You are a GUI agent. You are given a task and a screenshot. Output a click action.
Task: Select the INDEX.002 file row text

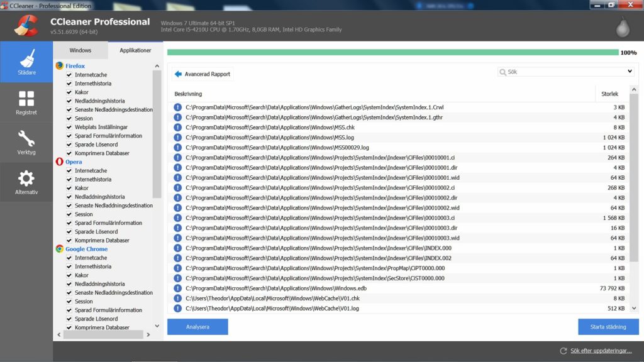[x=318, y=258]
